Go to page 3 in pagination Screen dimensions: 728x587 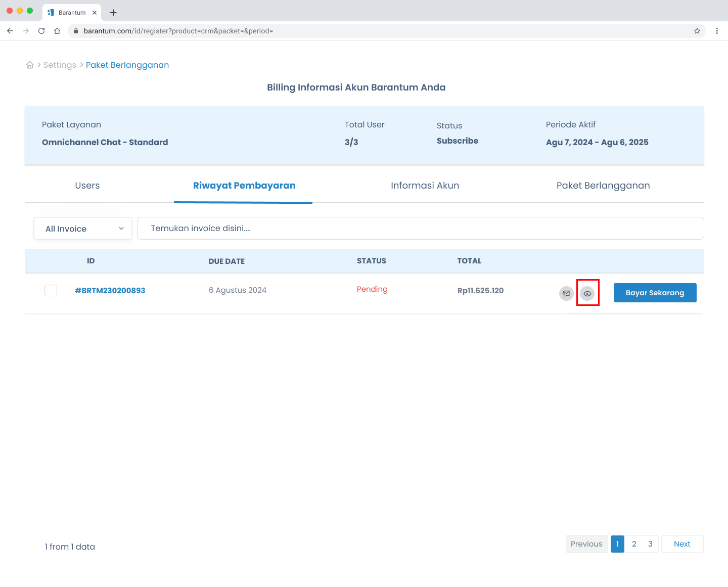pyautogui.click(x=650, y=544)
